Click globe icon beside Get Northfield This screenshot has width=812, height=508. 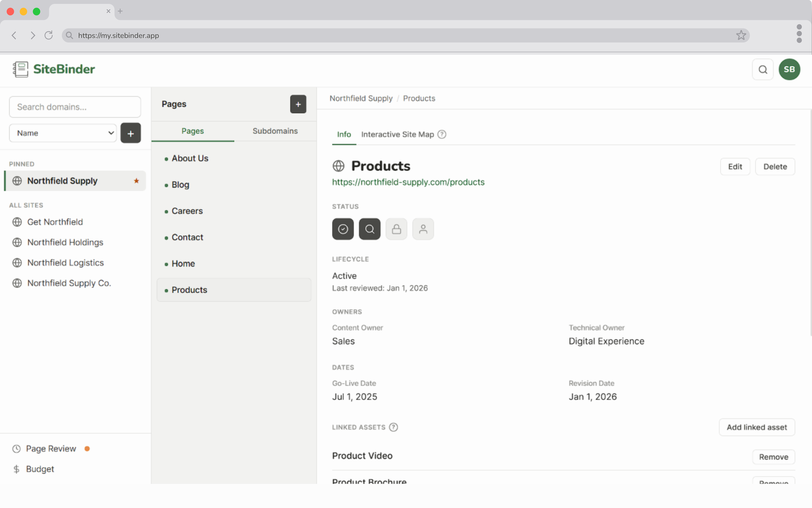coord(17,222)
